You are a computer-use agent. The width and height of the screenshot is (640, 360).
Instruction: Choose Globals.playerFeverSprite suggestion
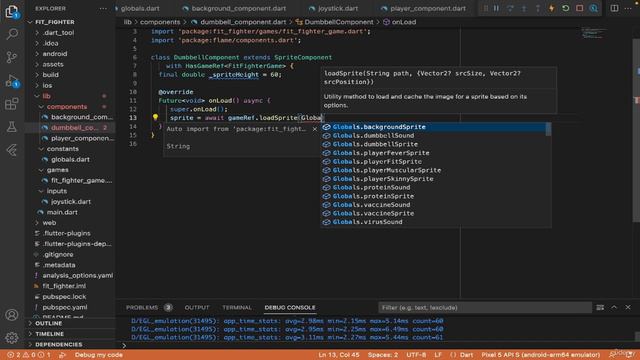(434, 153)
